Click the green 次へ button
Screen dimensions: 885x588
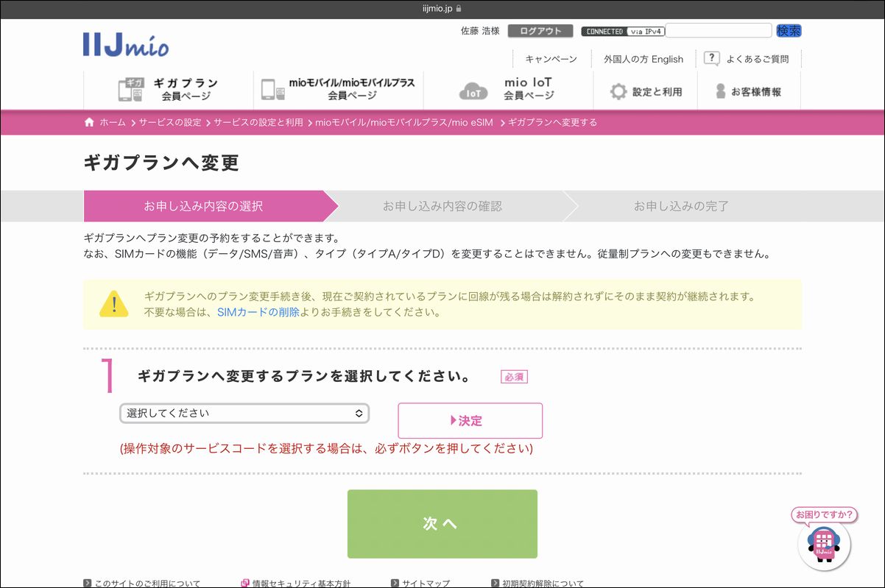point(442,524)
